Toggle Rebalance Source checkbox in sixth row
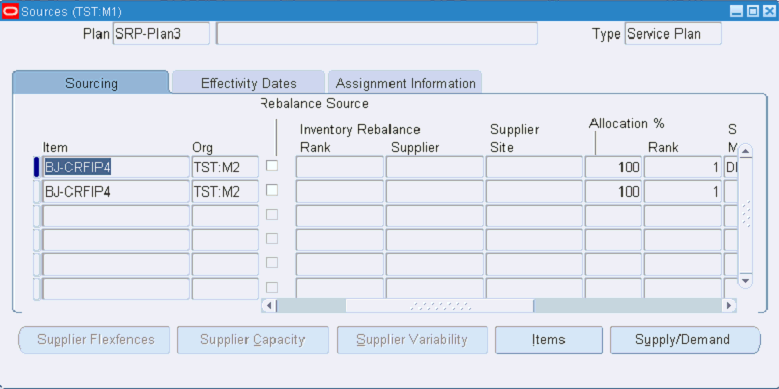This screenshot has width=779, height=389. pos(272,287)
